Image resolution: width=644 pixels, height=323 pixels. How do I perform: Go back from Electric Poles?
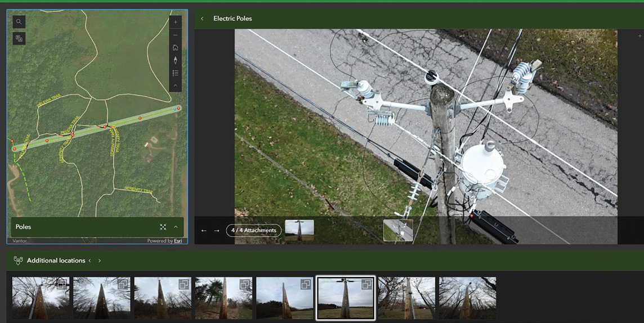click(x=202, y=19)
